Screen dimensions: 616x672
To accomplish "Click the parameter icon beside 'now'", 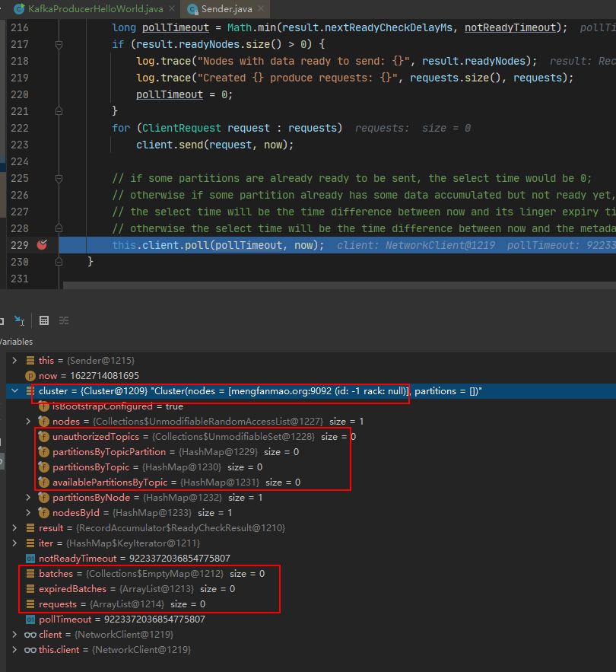I will (x=30, y=376).
